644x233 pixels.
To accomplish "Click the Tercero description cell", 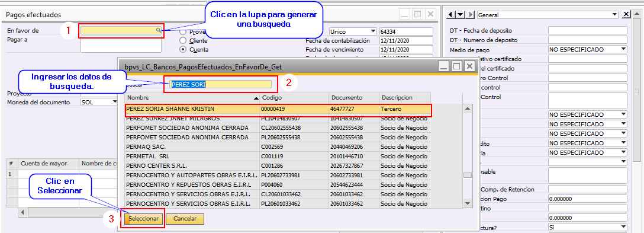I will coord(404,109).
